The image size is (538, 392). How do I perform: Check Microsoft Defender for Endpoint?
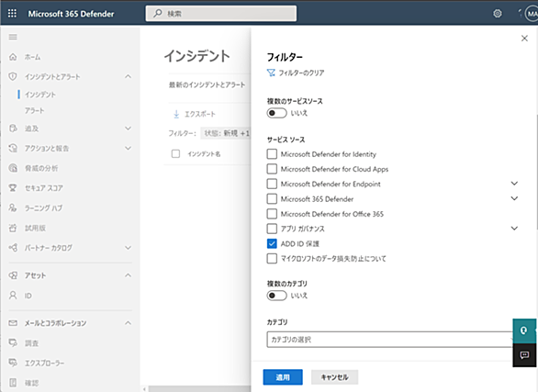(x=272, y=184)
